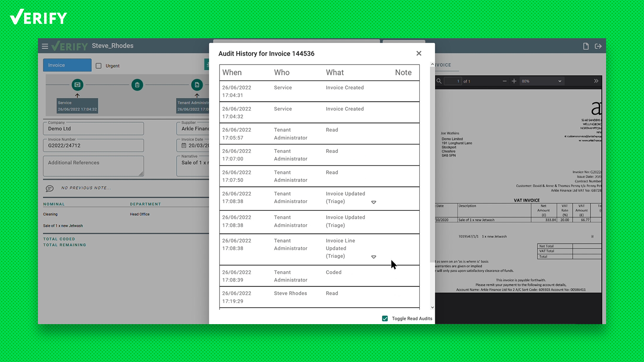Click the logout icon in the header
This screenshot has width=644, height=362.
click(598, 46)
